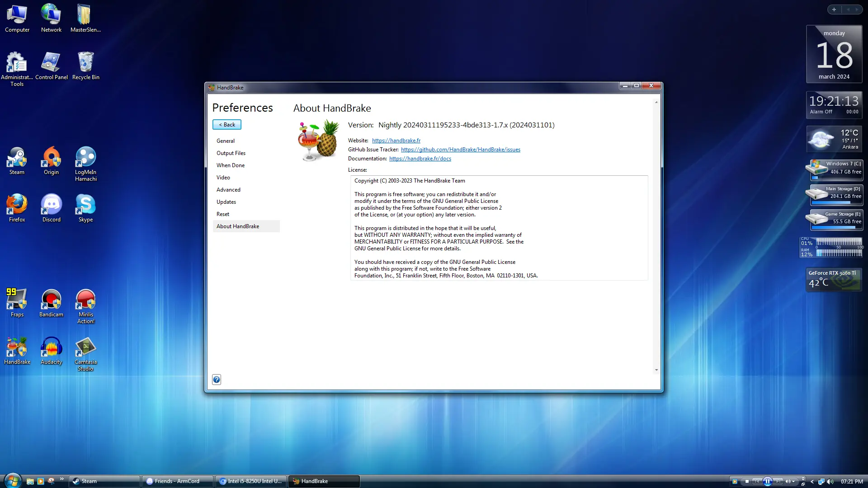Expand hidden system tray icons arrow
The height and width of the screenshot is (488, 868).
[x=812, y=482]
